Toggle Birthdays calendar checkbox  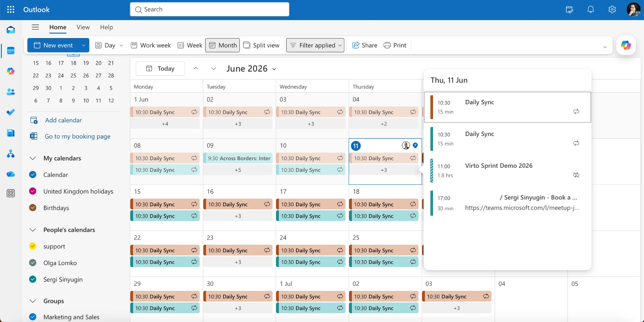tap(33, 208)
